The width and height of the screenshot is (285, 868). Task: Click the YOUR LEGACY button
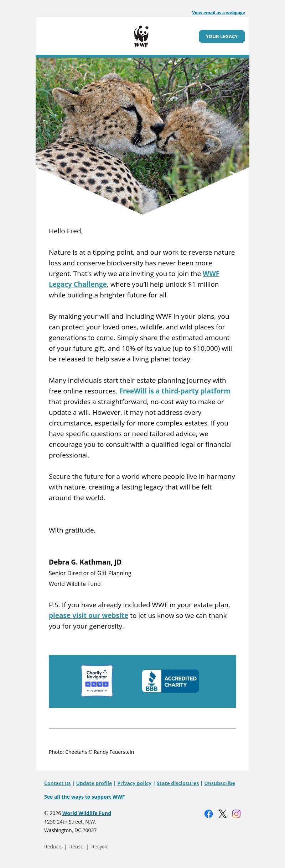click(222, 36)
